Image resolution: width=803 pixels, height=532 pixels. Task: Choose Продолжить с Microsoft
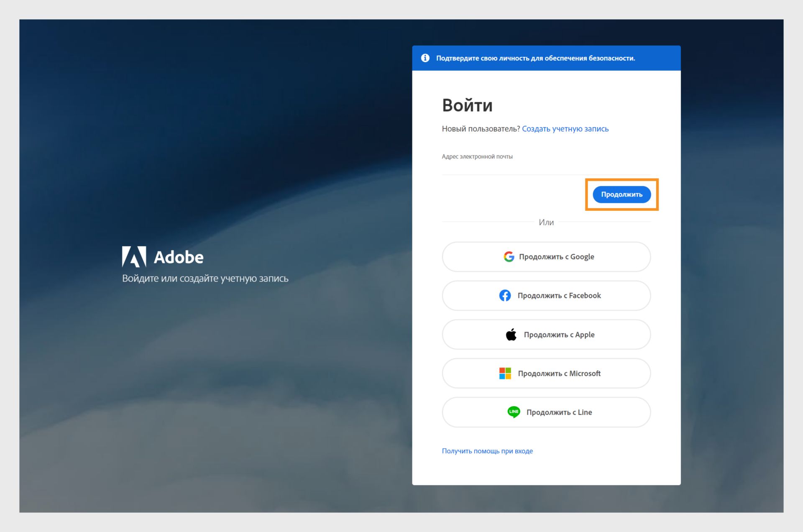click(x=546, y=373)
